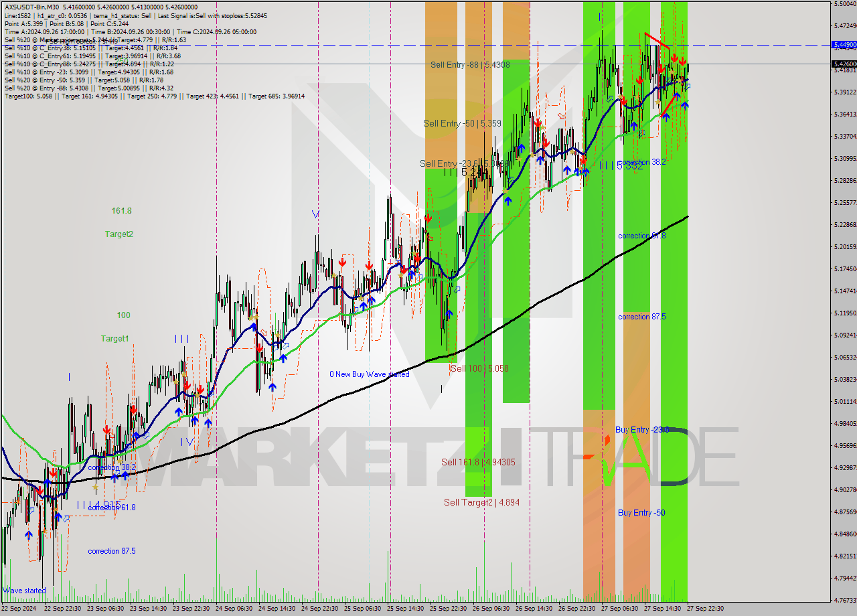The width and height of the screenshot is (857, 616).
Task: Click the green 'Target2' label
Action: [119, 234]
